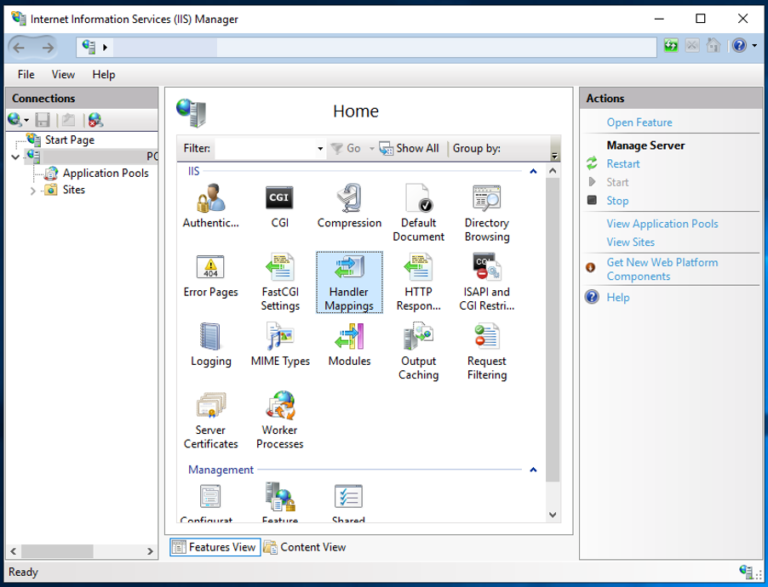The height and width of the screenshot is (587, 768).
Task: Open the Help menu
Action: pos(104,74)
